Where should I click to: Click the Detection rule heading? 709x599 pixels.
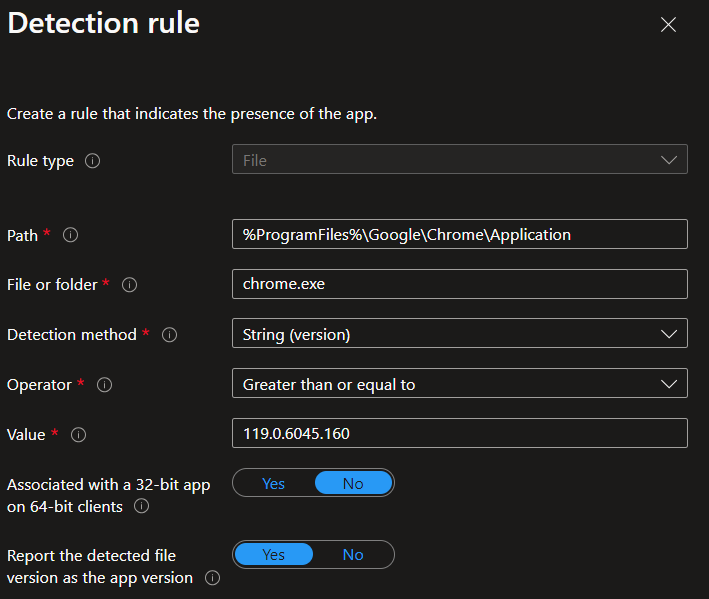click(x=104, y=23)
